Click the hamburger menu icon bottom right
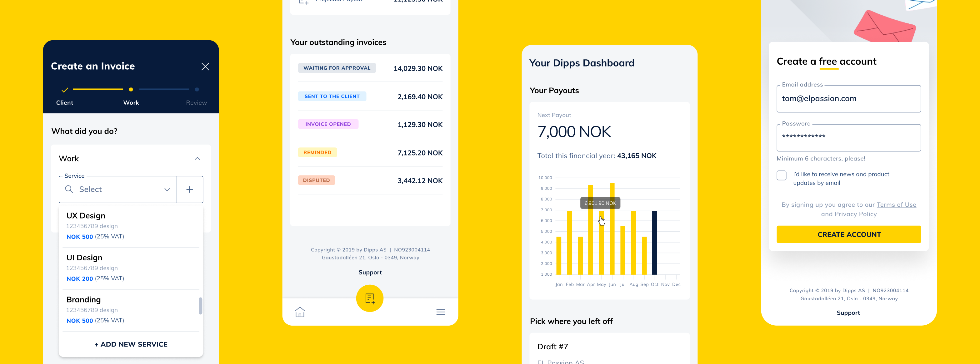This screenshot has width=980, height=364. tap(441, 312)
